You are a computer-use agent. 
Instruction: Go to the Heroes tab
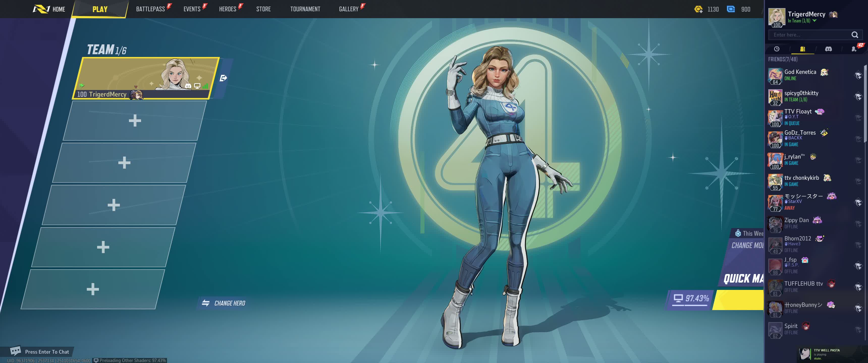(227, 9)
